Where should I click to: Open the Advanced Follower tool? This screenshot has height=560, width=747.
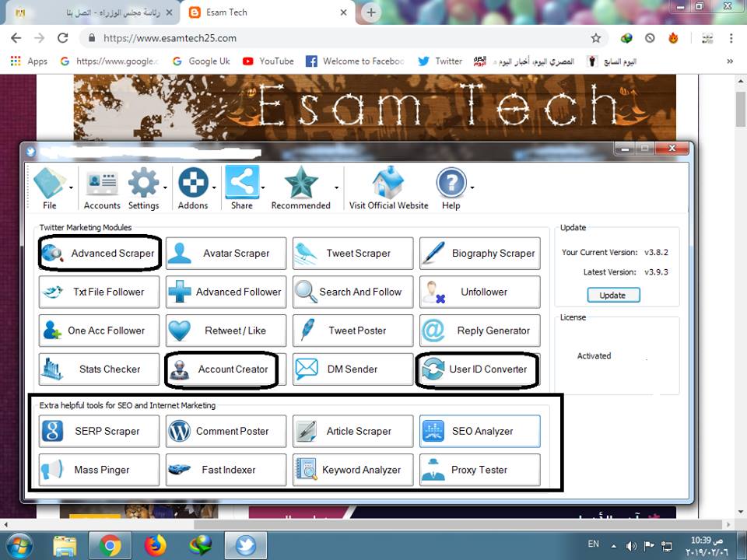click(226, 292)
